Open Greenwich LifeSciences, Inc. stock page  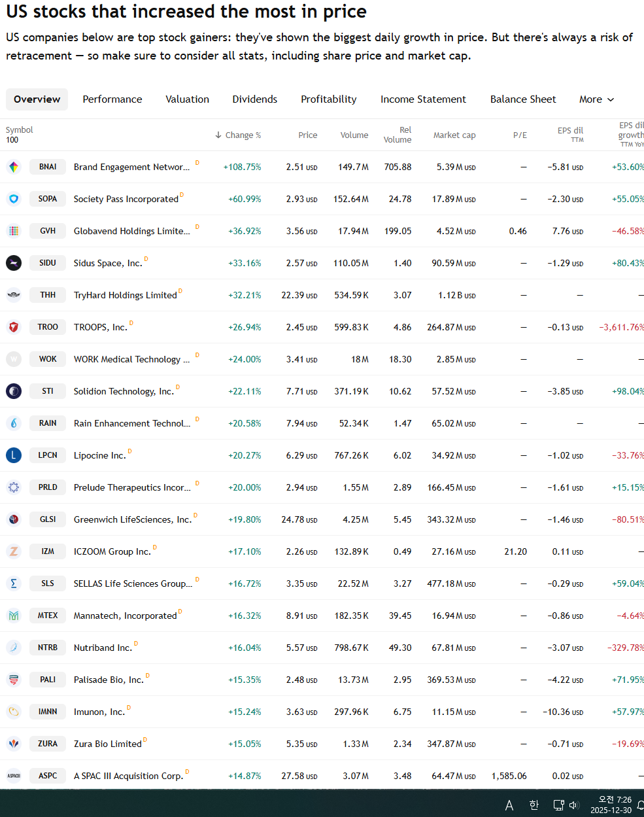coord(133,519)
